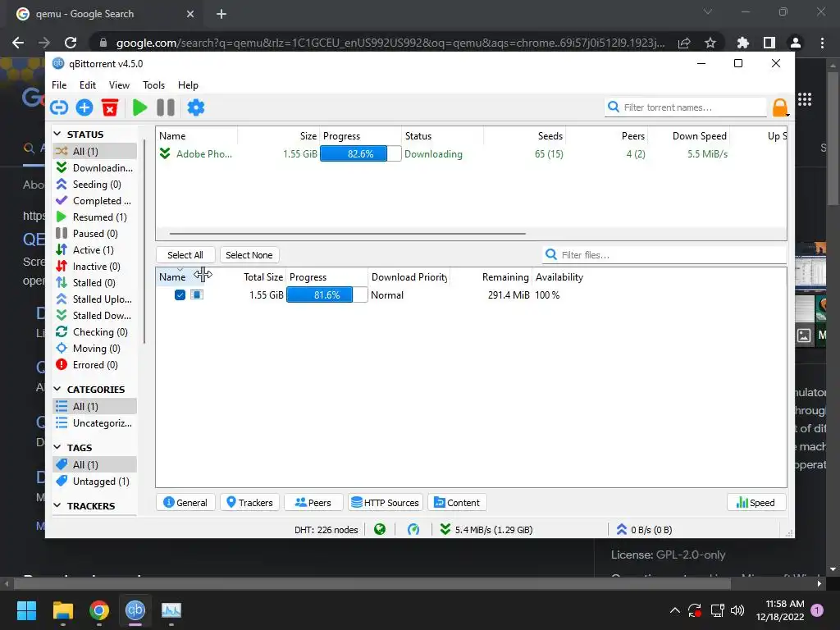Switch to the General tab

[185, 503]
